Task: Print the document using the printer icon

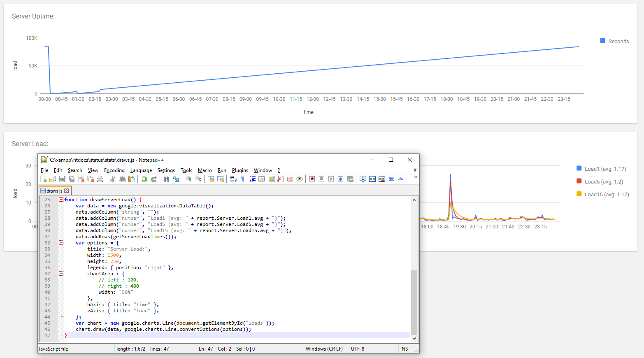Action: [x=100, y=179]
